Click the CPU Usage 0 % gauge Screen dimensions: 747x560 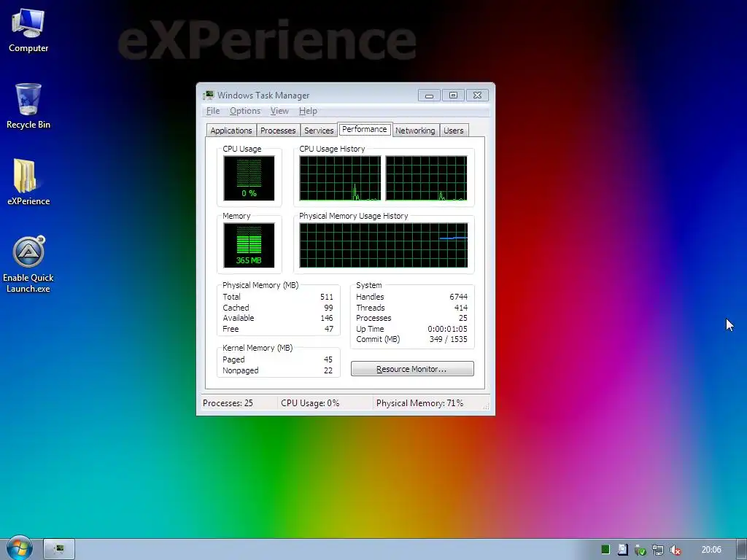coord(249,178)
